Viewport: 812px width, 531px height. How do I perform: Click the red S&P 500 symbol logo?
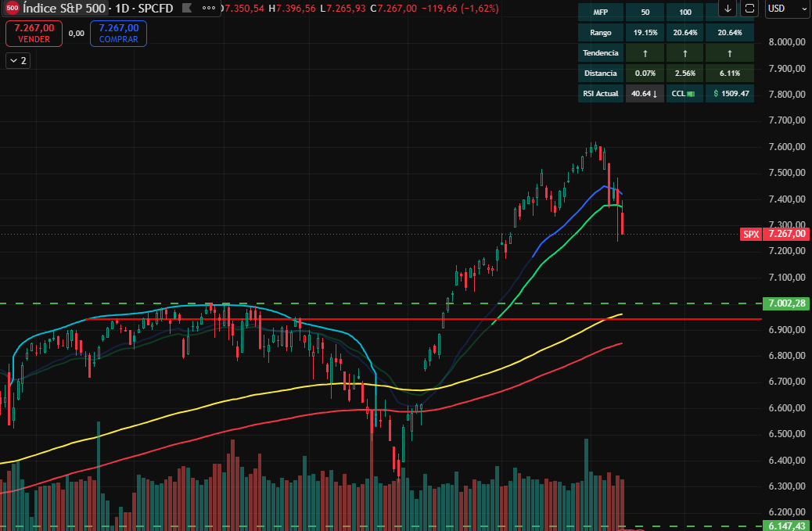tap(12, 8)
